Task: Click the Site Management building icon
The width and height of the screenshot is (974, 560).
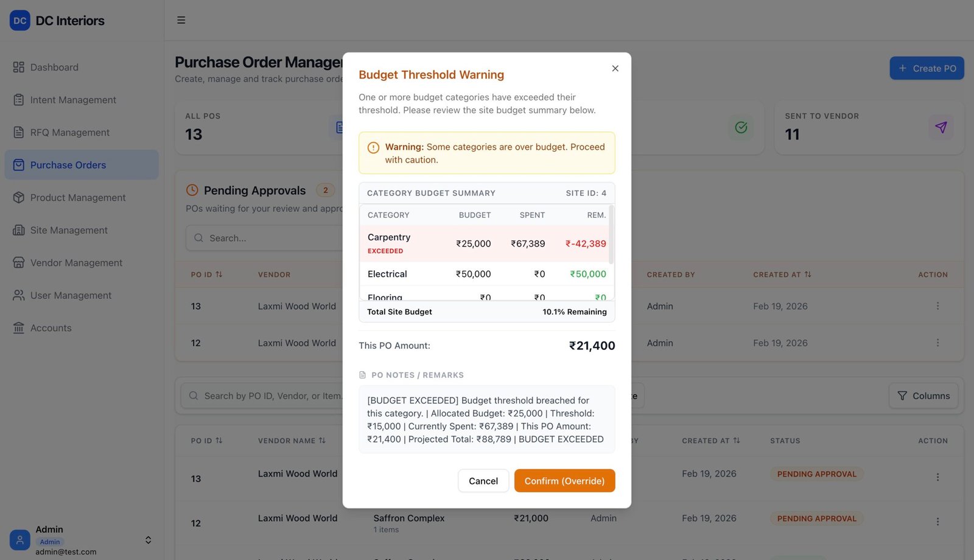Action: pos(19,230)
